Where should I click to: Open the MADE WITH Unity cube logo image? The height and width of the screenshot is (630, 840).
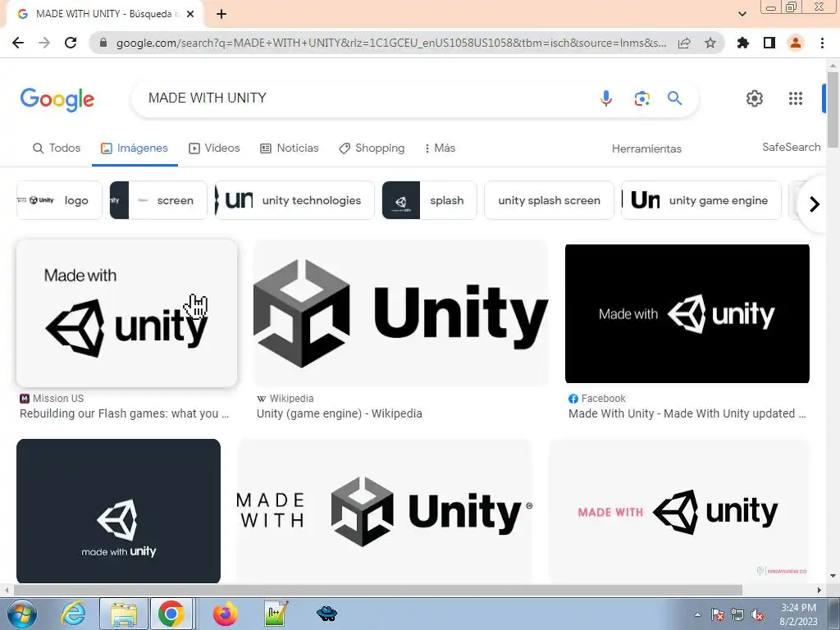[384, 511]
